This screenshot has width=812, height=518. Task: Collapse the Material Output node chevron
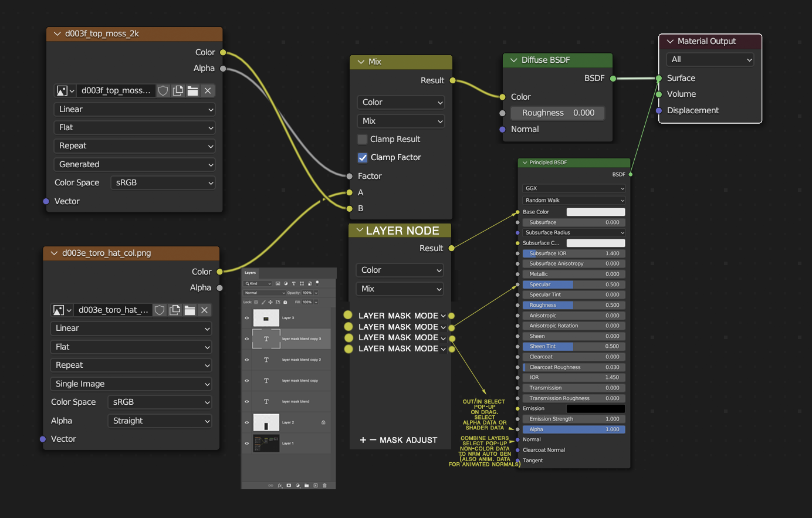(x=670, y=41)
